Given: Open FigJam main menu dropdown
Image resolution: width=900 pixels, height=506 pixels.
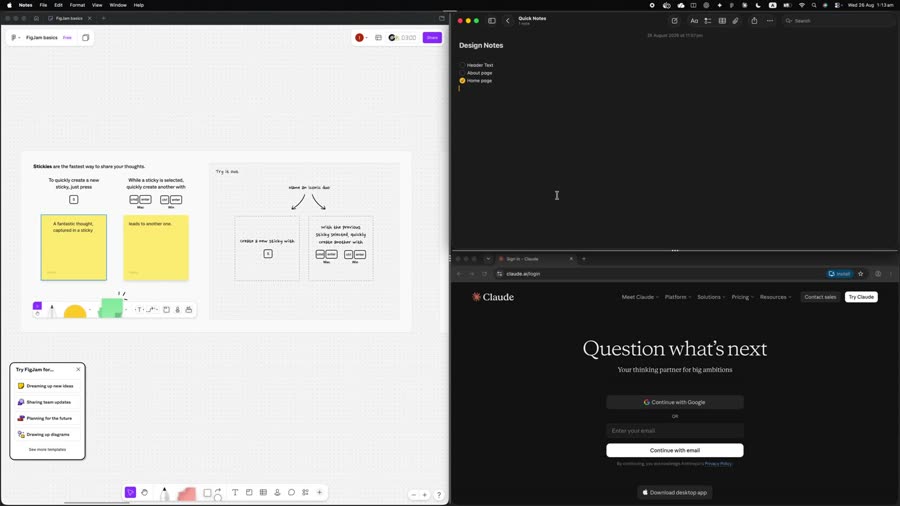Looking at the screenshot, I should pos(15,37).
